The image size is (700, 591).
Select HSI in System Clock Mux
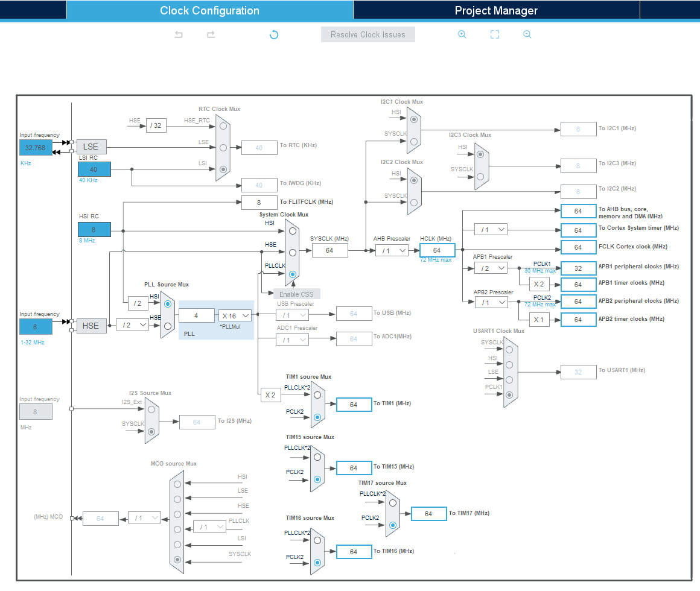point(293,231)
